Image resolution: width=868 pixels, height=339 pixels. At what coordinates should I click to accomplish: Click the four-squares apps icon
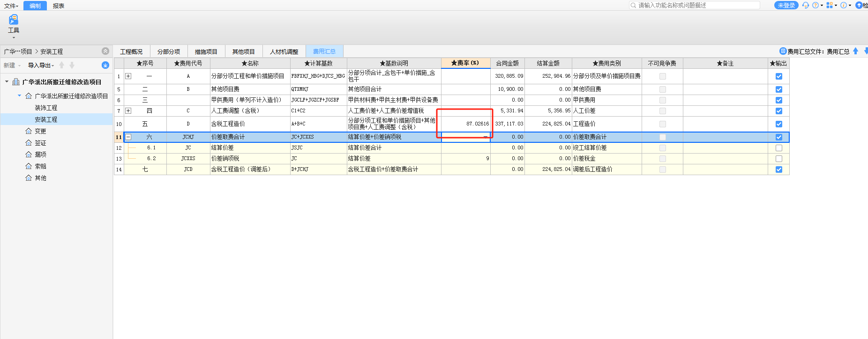(830, 5)
